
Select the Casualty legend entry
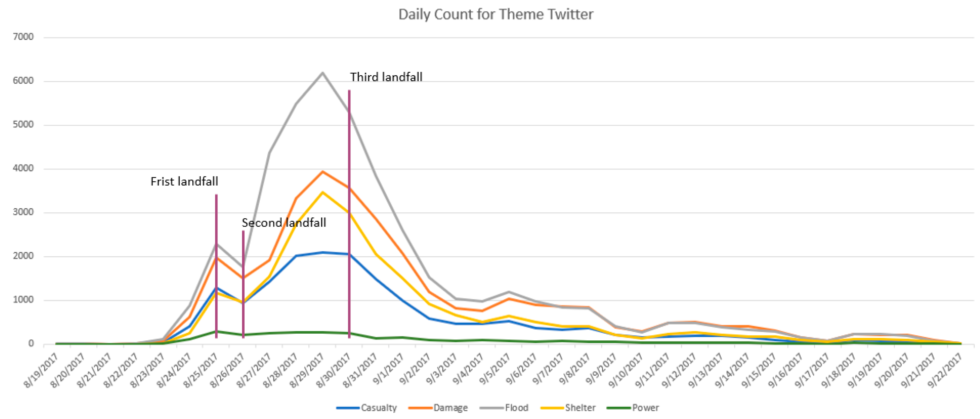(366, 408)
